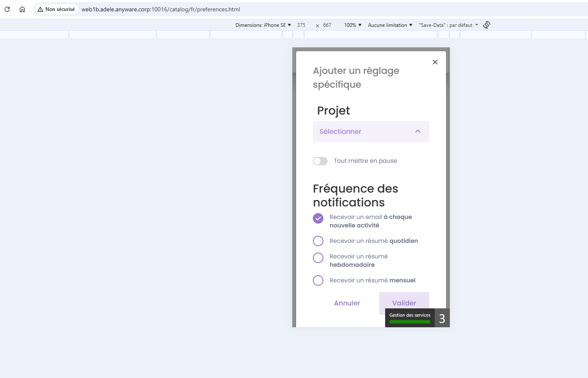
Task: Select the 'résumé quotidien' radio option
Action: pos(318,241)
